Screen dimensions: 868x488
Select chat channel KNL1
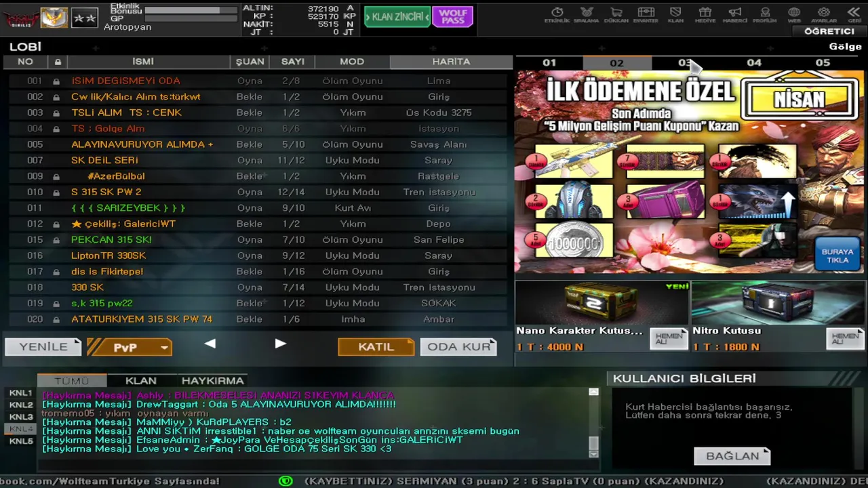pos(20,393)
